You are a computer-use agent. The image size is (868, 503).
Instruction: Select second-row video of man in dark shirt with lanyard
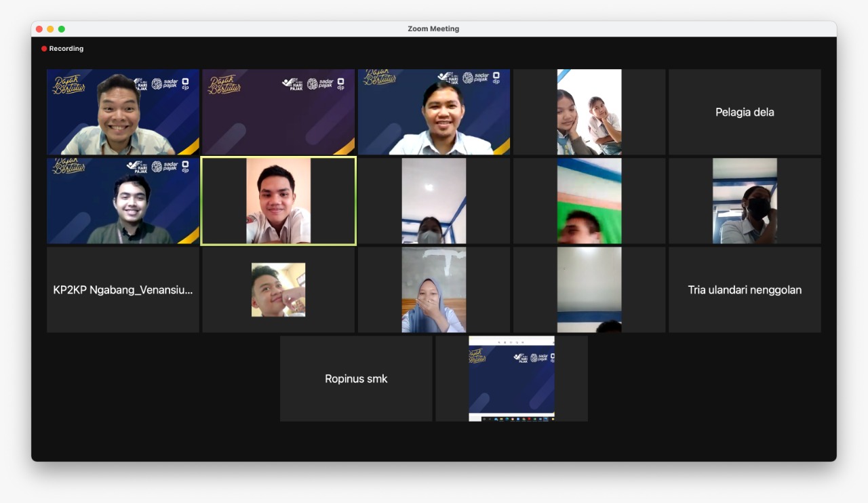pos(123,201)
